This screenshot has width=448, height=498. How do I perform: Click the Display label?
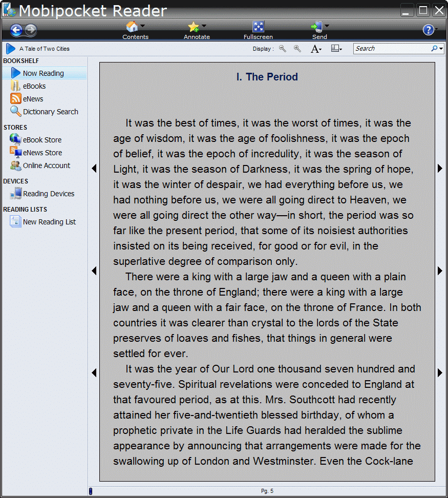(263, 49)
